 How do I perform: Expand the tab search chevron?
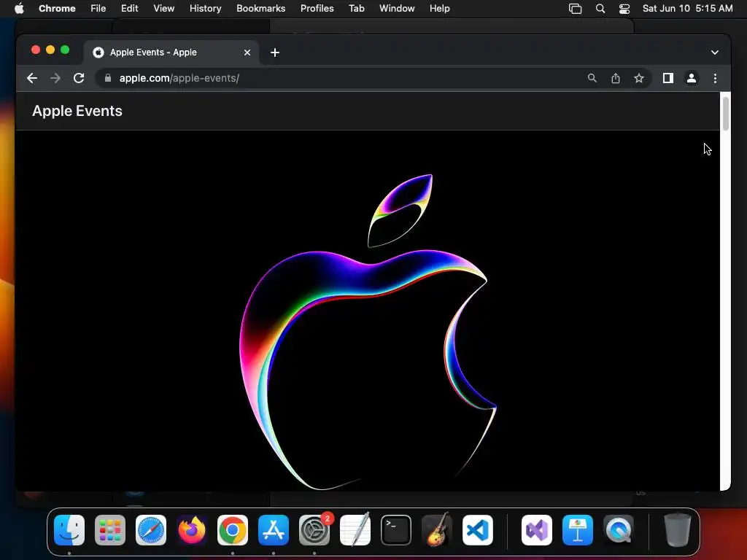point(715,52)
